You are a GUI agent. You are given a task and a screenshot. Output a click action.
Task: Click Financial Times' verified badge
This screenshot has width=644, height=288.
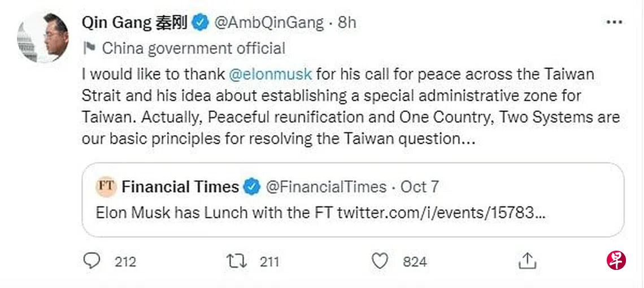click(251, 187)
